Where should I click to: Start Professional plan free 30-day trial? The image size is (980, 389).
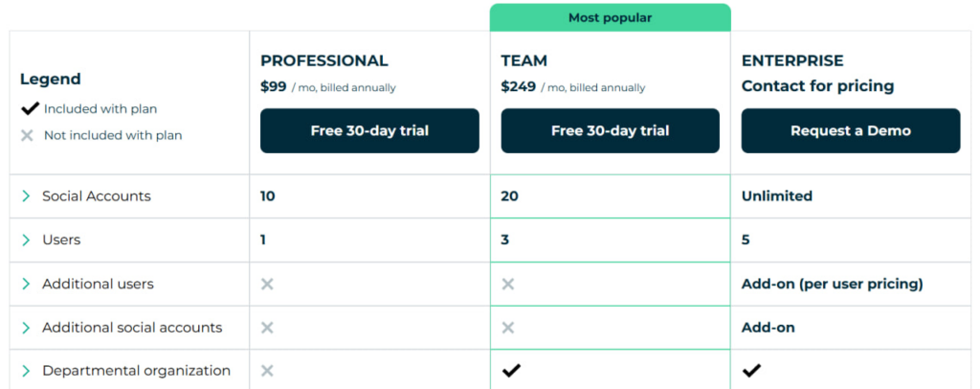pyautogui.click(x=369, y=130)
